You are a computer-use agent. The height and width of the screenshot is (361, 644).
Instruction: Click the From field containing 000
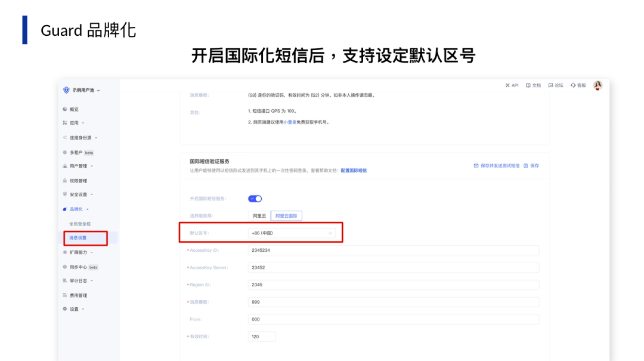[x=394, y=319]
